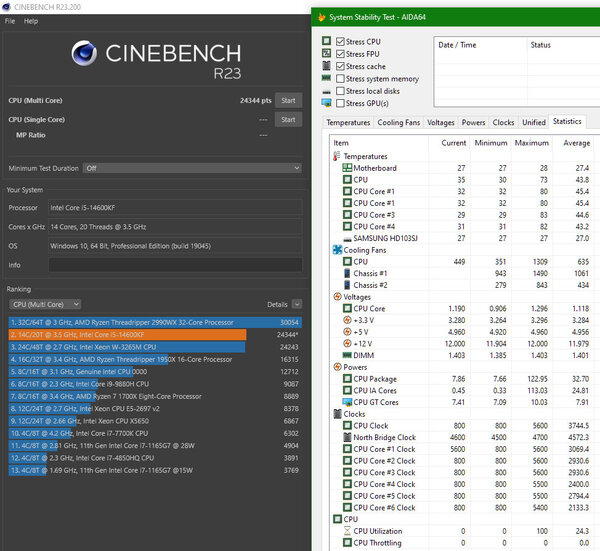Disable the Stress CPU checkbox
This screenshot has height=551, width=600.
(341, 41)
